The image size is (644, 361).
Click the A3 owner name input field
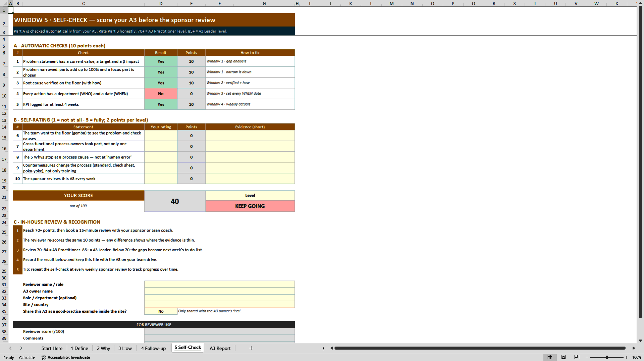(x=219, y=291)
